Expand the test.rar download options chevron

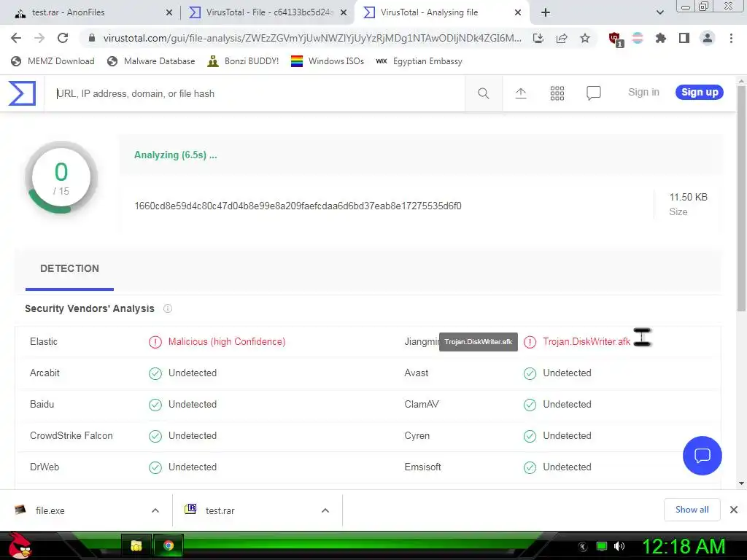click(x=325, y=510)
